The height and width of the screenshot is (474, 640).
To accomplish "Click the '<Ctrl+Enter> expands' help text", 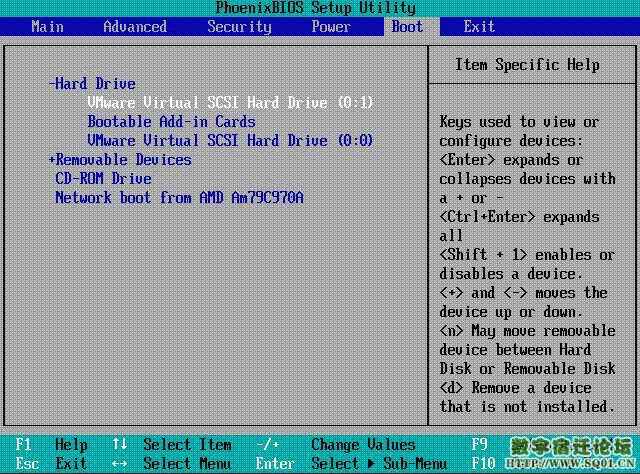I will [520, 217].
